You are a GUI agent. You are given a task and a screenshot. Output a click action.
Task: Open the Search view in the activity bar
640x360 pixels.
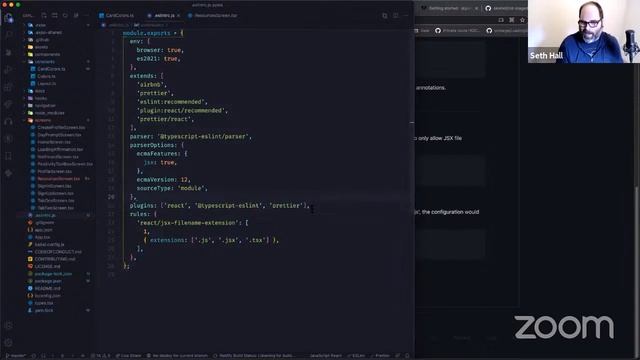click(x=9, y=35)
